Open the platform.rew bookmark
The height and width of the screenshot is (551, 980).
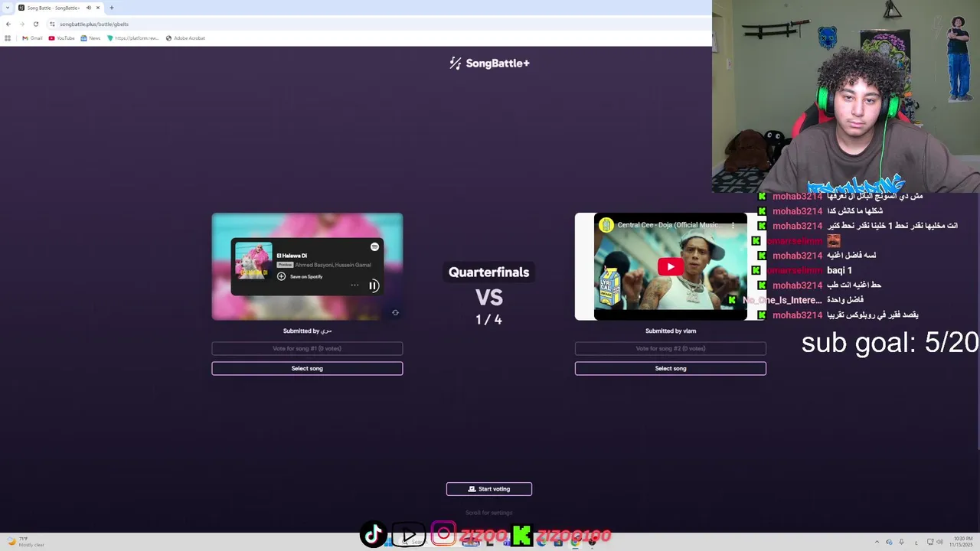click(x=133, y=37)
